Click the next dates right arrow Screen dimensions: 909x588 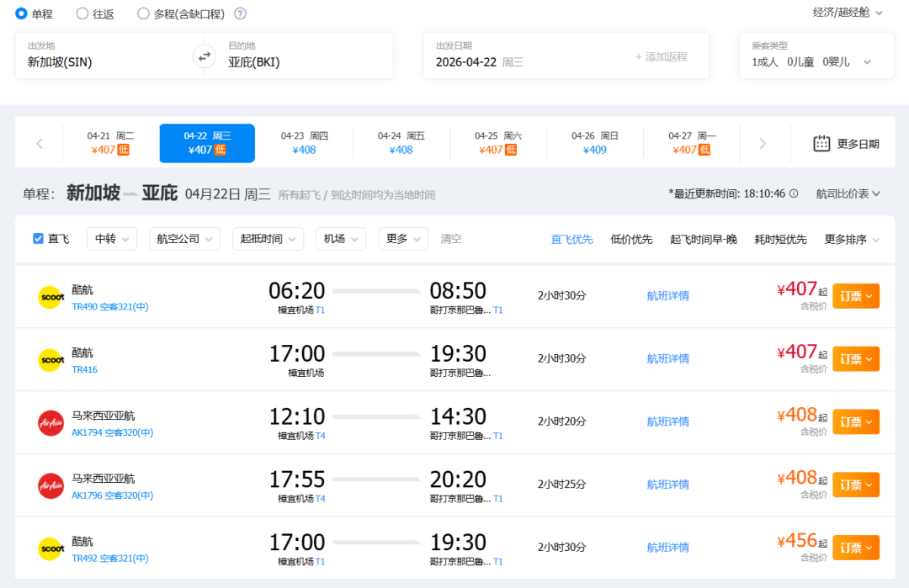point(763,144)
